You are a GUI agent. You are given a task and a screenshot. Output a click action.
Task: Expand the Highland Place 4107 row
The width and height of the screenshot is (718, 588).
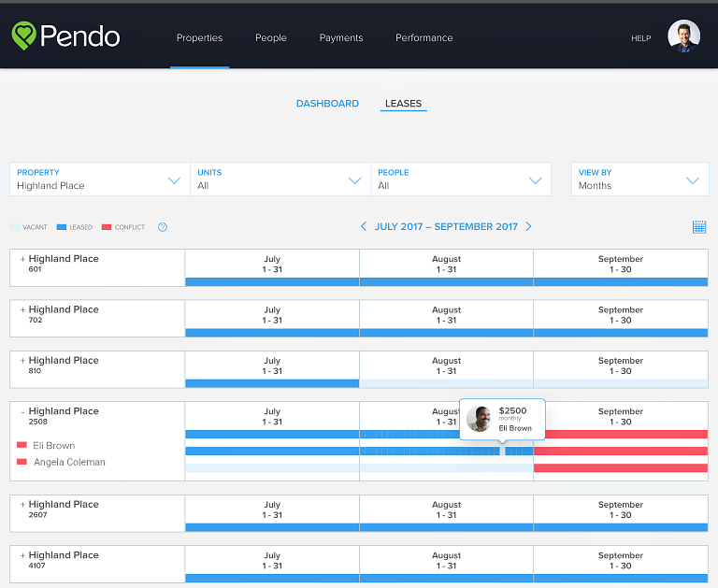pos(22,555)
